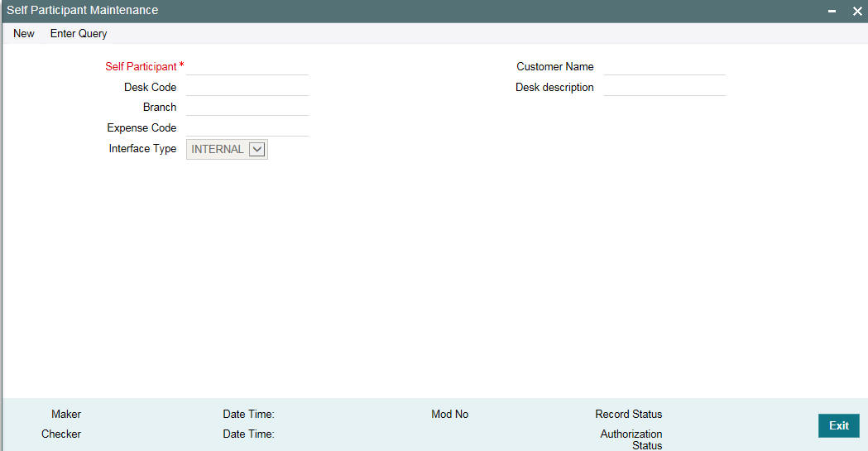Click the Self Participant label
This screenshot has width=868, height=451.
click(141, 66)
